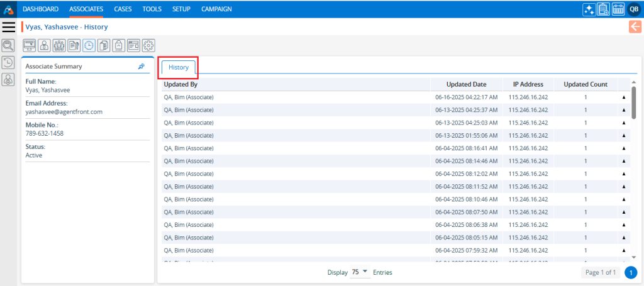
Task: Expand the 06-13-2025 01:55:06 AM row
Action: click(x=624, y=136)
